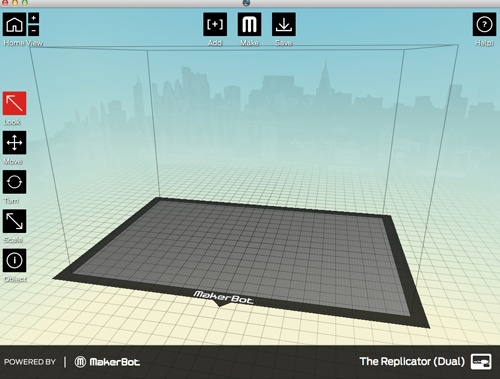
Task: Click the Save download icon
Action: point(284,24)
